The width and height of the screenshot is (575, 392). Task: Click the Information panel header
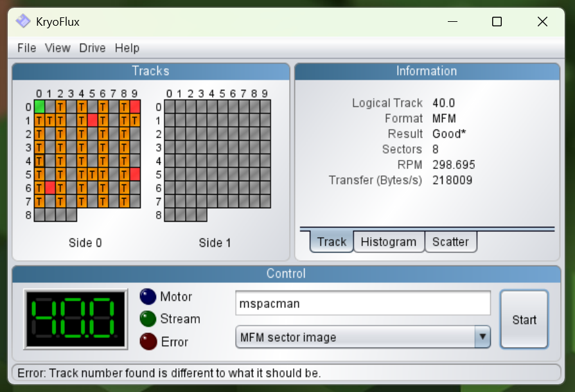click(x=427, y=71)
